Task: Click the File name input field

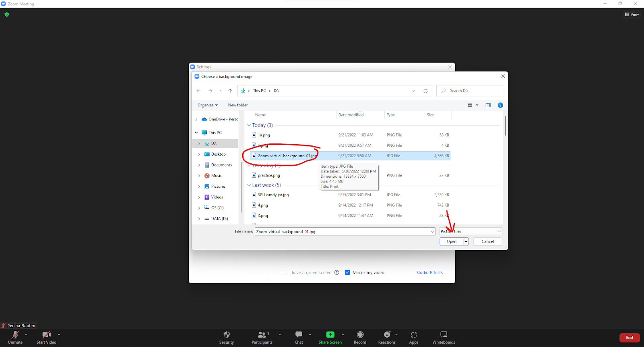Action: tap(345, 231)
